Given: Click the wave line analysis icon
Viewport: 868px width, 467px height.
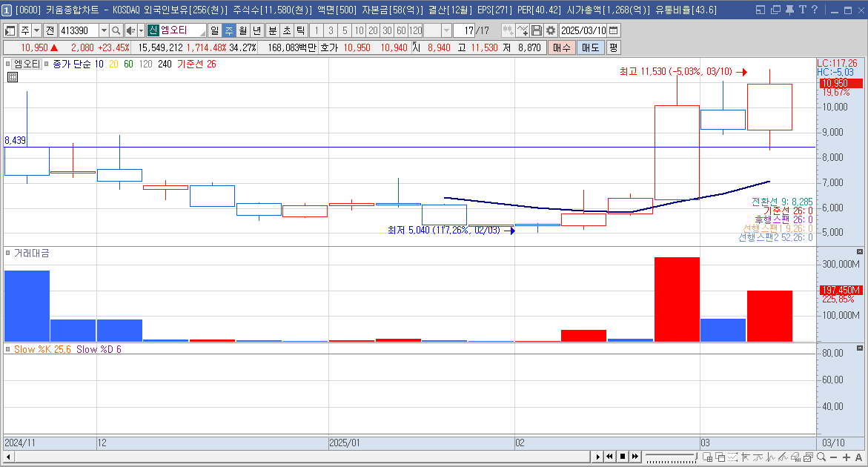Looking at the screenshot, I should (x=758, y=457).
